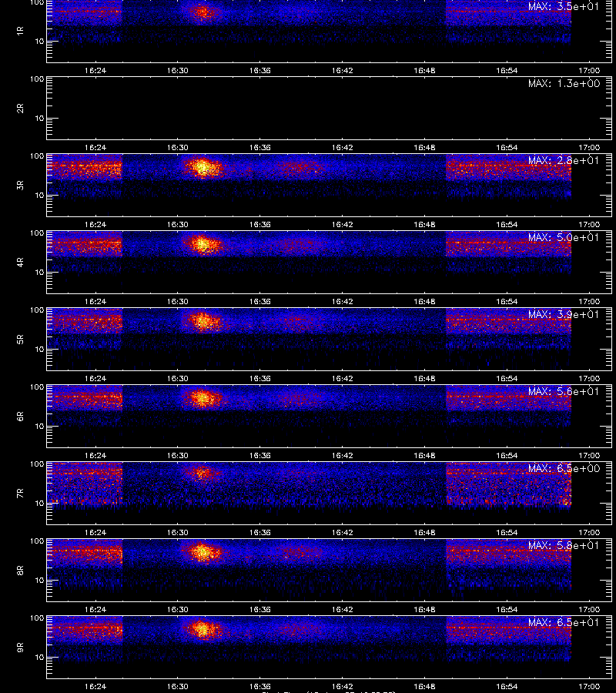Click the '100' y-axis value of panel 3R

(x=37, y=156)
